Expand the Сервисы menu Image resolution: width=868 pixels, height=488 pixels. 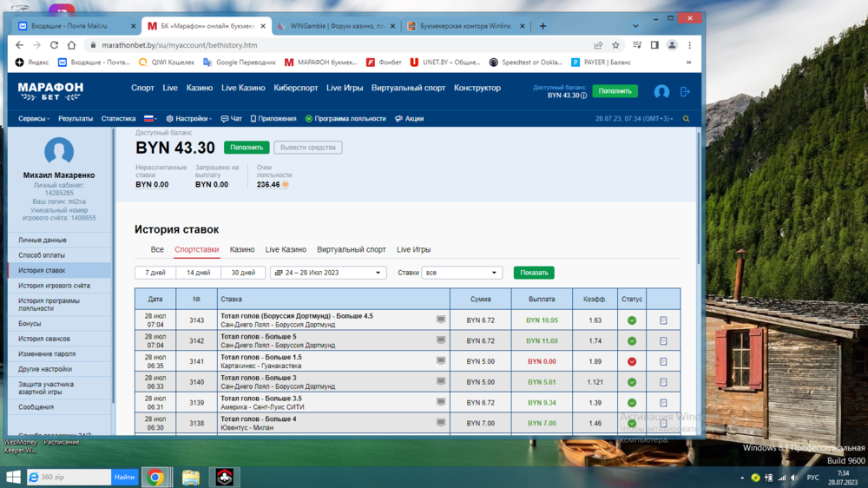coord(34,119)
